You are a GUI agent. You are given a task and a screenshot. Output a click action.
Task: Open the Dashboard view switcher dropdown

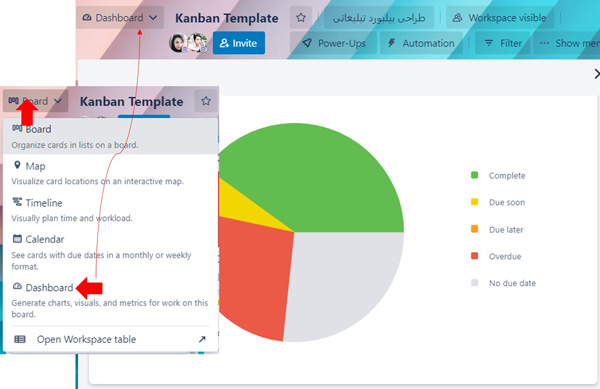tap(120, 18)
